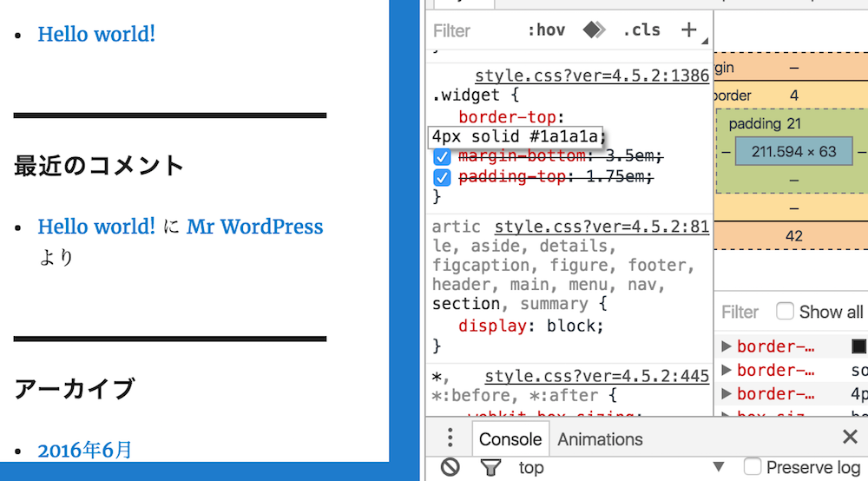Image resolution: width=868 pixels, height=481 pixels.
Task: Click the 最近のコメント widget heading
Action: pos(99,166)
